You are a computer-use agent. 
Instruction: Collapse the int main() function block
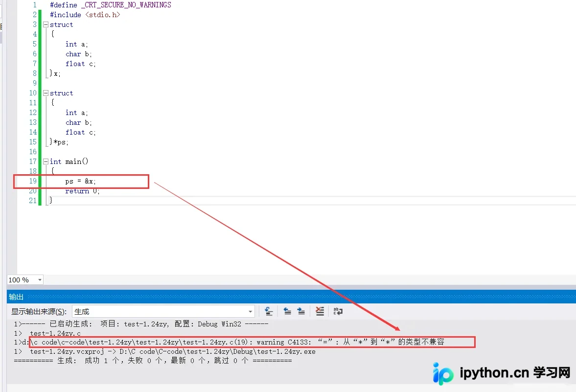46,161
